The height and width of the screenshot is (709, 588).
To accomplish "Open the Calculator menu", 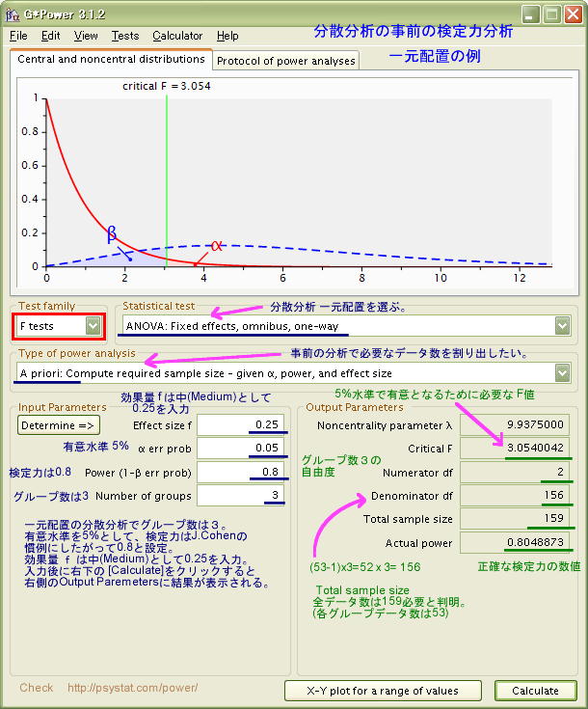I will click(177, 36).
